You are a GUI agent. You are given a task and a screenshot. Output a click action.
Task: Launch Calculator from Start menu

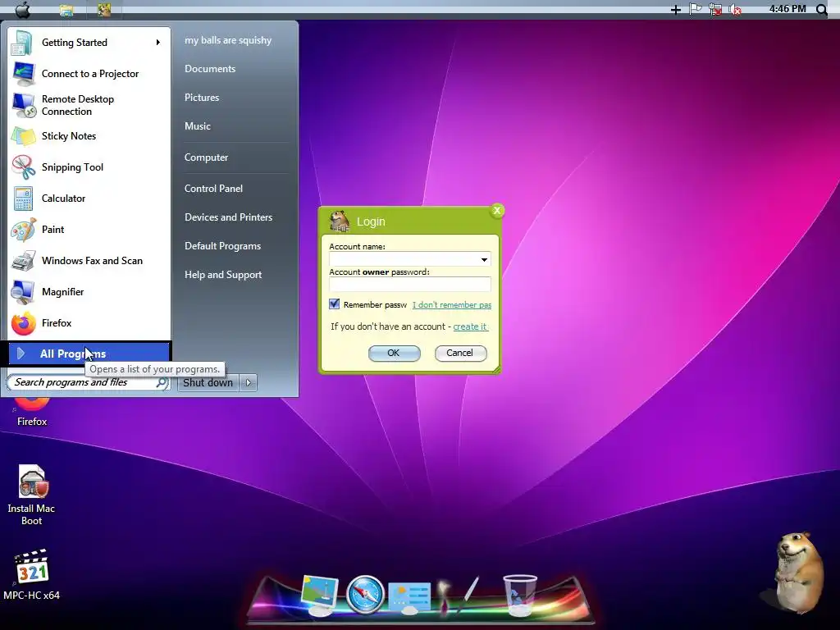coord(89,199)
